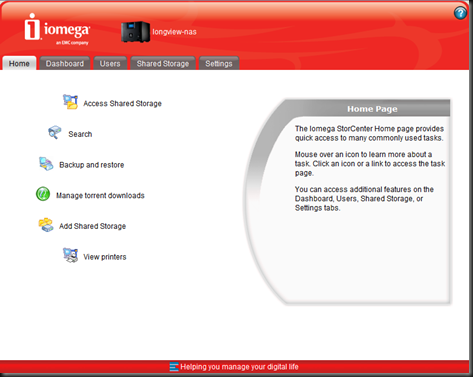Click the Add Shared Storage icon

[46, 225]
